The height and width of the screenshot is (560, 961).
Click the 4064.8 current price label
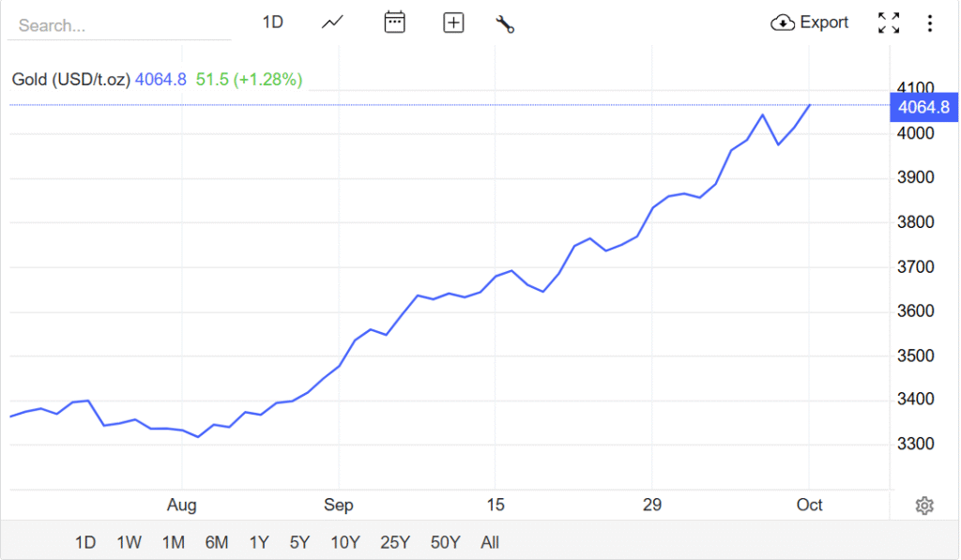pyautogui.click(x=923, y=107)
